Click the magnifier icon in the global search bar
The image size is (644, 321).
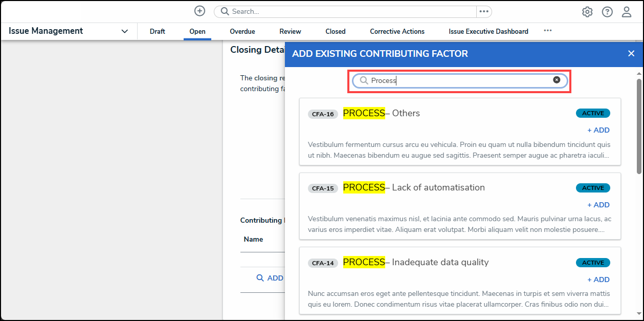pyautogui.click(x=224, y=11)
